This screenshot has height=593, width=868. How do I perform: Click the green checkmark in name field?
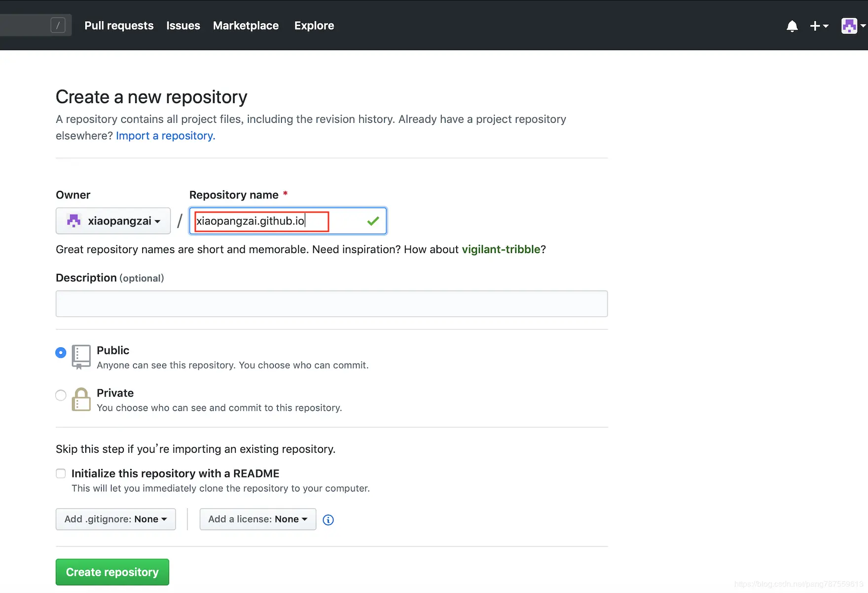click(373, 221)
